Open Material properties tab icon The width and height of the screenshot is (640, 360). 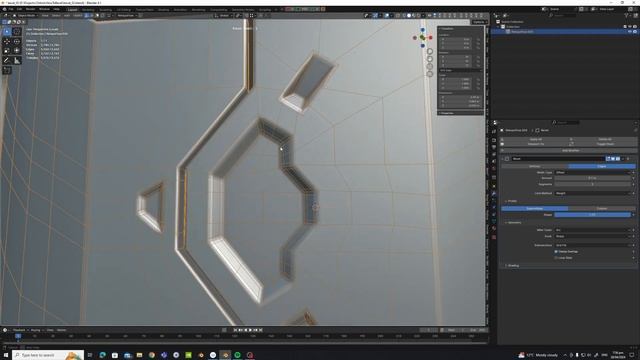click(494, 229)
